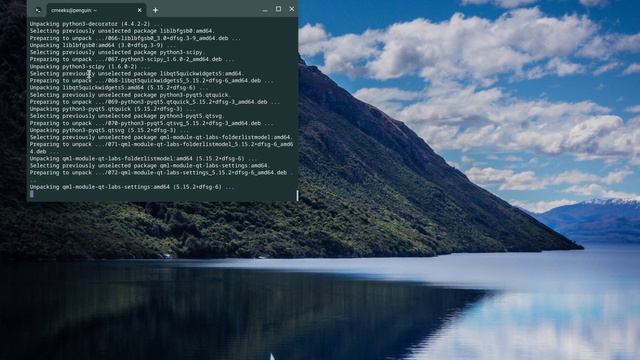Click the 'Preparing to unpack .../070-python3-pyqt5.qtsvg' line
The width and height of the screenshot is (640, 360).
(x=151, y=123)
